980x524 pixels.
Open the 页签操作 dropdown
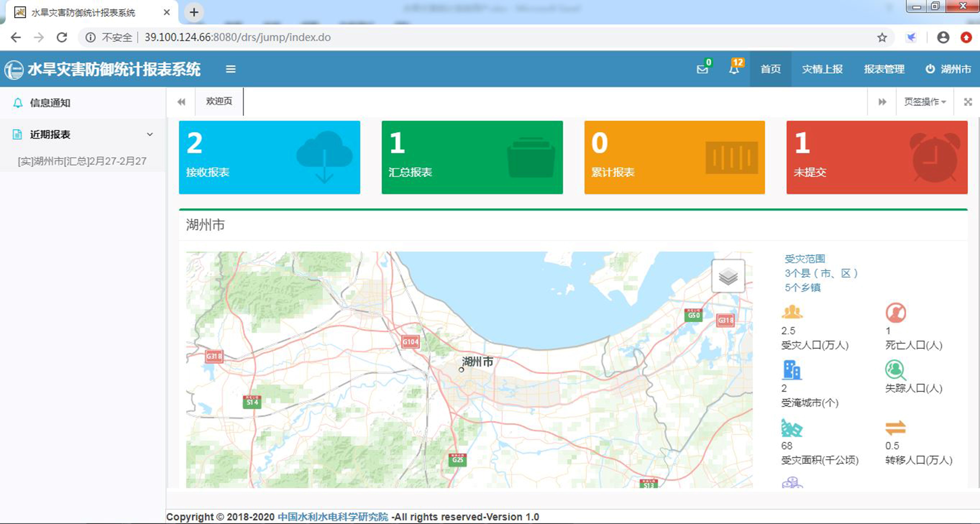(x=924, y=101)
